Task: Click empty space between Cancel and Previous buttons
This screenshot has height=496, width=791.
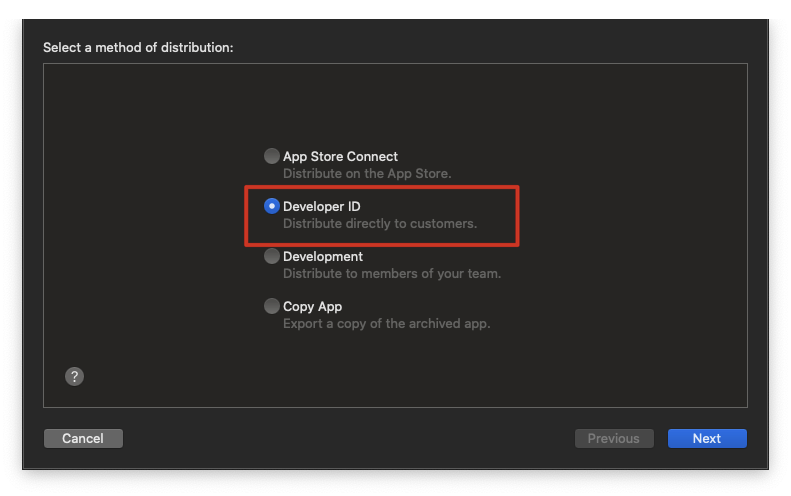Action: coord(348,438)
